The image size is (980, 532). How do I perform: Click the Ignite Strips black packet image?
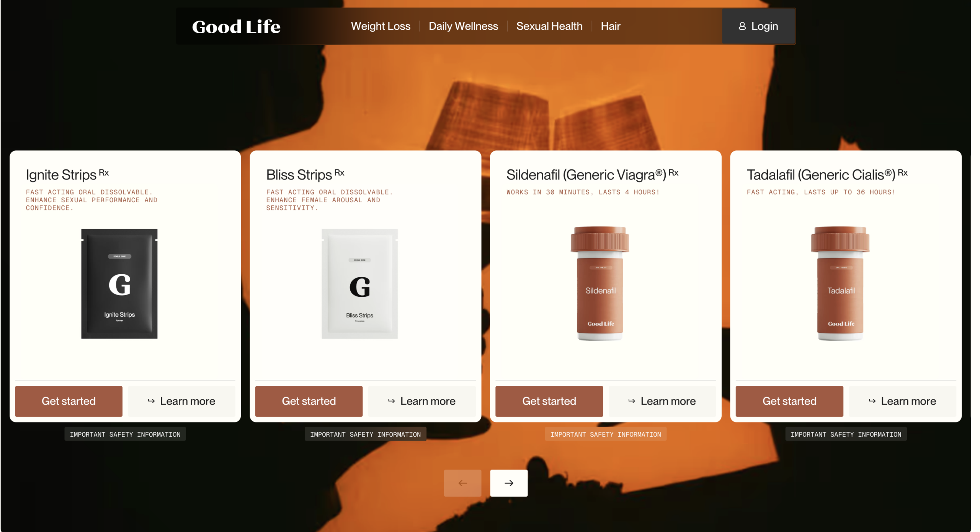click(119, 283)
